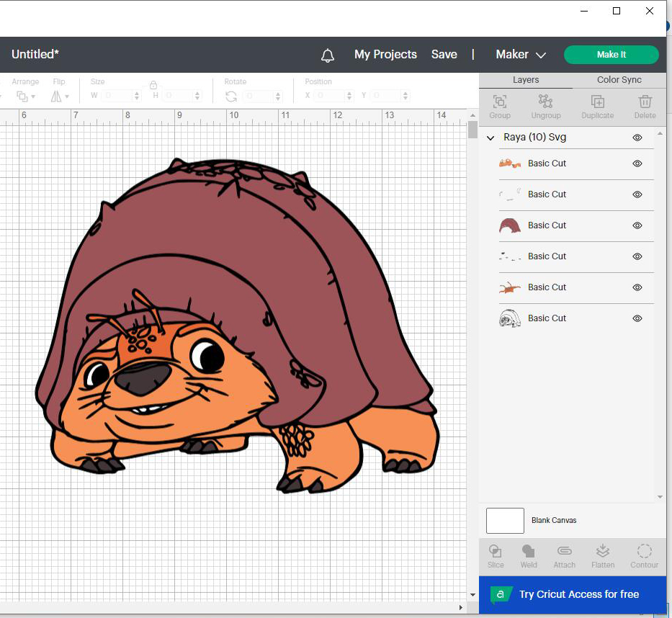Select the dark orange antennae layer thumbnail

coord(510,287)
